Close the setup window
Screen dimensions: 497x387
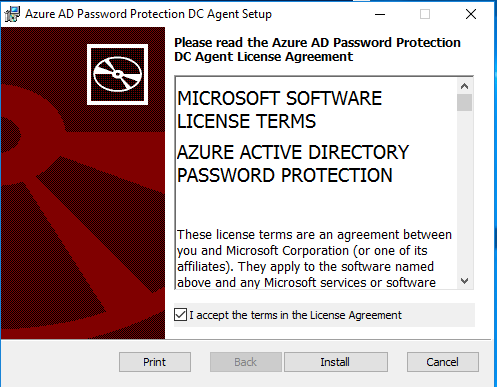(x=471, y=14)
